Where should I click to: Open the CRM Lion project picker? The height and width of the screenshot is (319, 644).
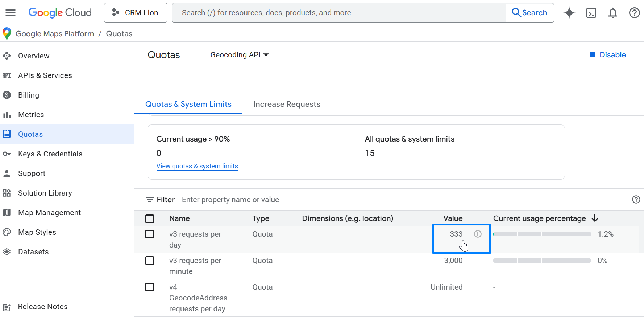point(136,13)
